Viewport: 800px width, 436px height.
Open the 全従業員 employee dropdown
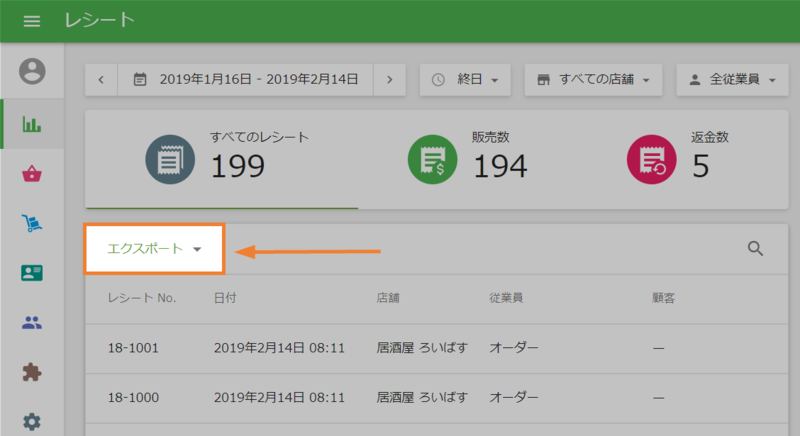click(x=732, y=80)
